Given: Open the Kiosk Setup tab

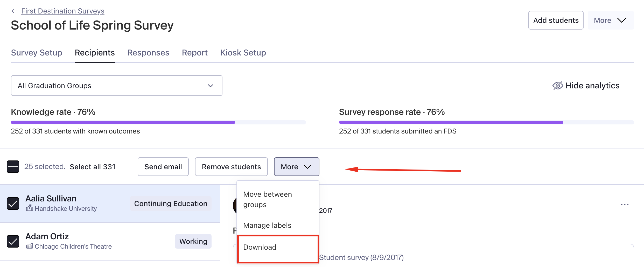Looking at the screenshot, I should tap(243, 52).
